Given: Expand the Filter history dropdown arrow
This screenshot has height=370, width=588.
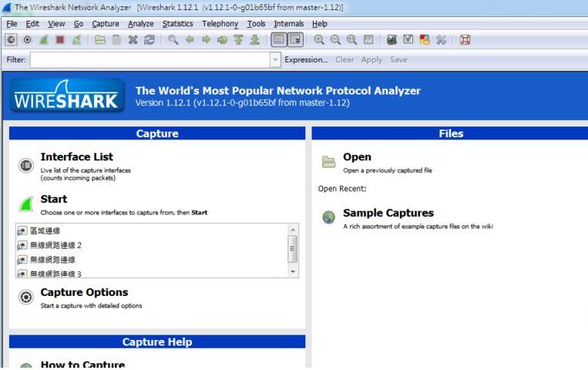Looking at the screenshot, I should click(275, 60).
